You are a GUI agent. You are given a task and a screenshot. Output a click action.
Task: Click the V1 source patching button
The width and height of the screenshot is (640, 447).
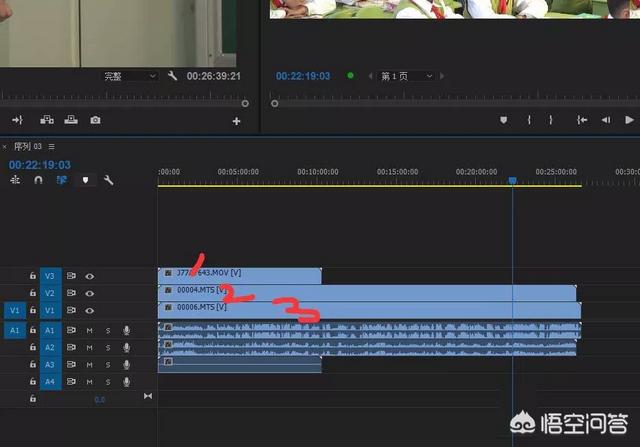point(15,311)
